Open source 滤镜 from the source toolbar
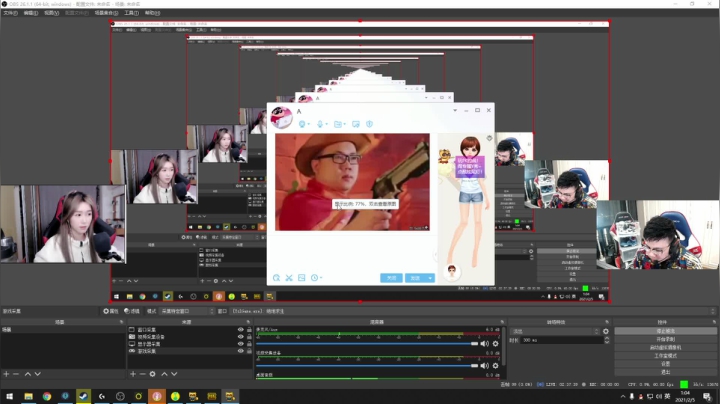This screenshot has height=404, width=720. (x=132, y=311)
